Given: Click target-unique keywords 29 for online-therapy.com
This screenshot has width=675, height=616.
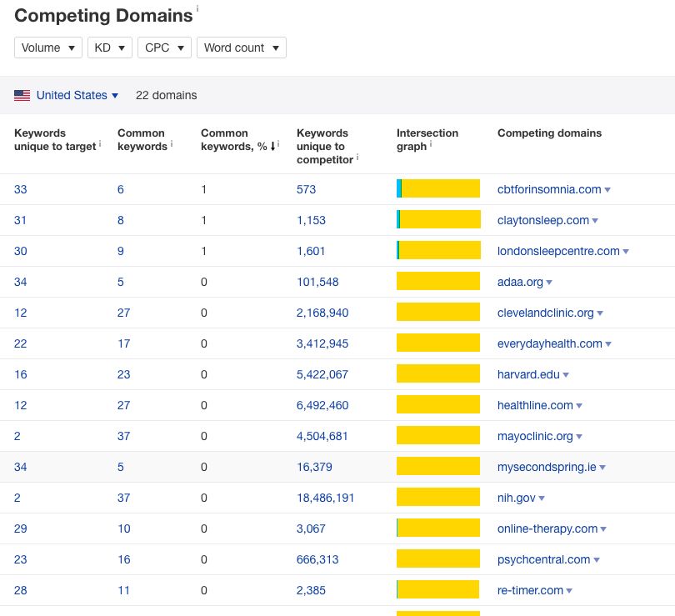Looking at the screenshot, I should coord(21,528).
